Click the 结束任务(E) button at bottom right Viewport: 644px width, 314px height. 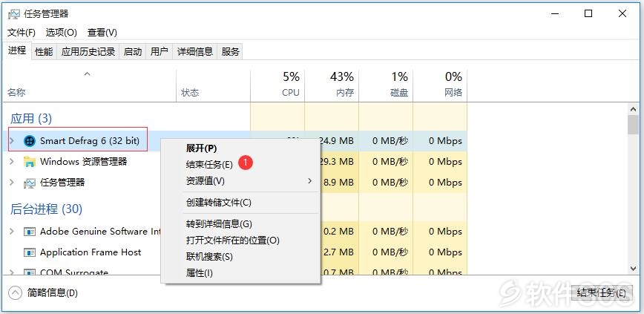pos(601,292)
